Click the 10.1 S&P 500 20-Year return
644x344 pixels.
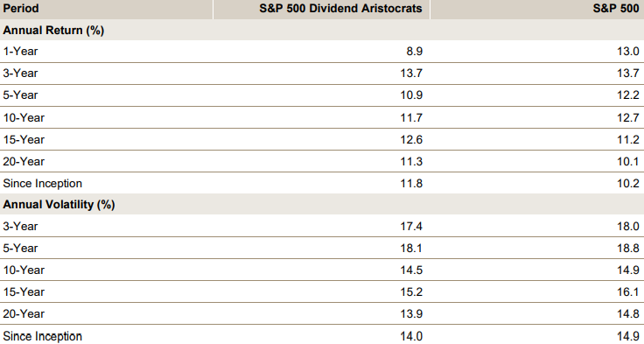(628, 162)
